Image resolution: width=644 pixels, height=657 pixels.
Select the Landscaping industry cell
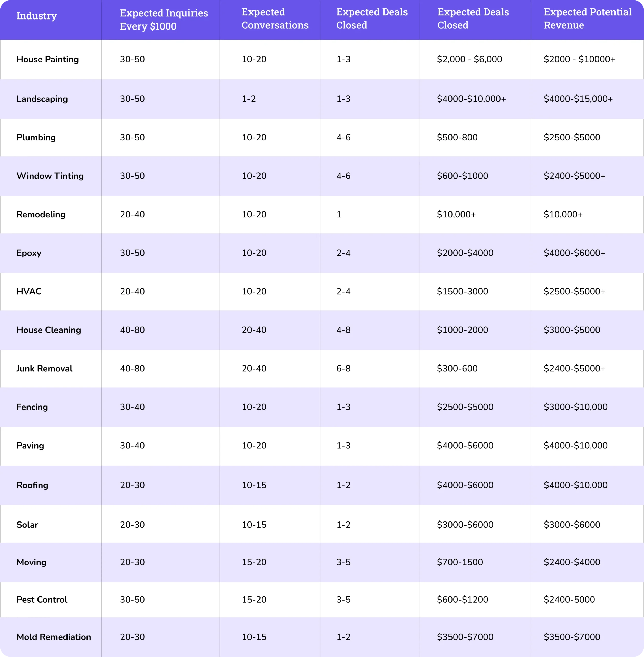42,99
